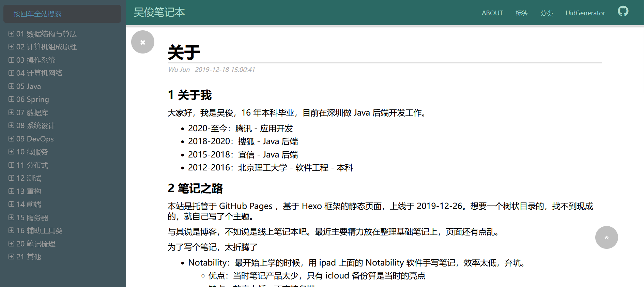Expand the 08 系统设计 plus icon
This screenshot has width=644, height=287.
click(11, 125)
